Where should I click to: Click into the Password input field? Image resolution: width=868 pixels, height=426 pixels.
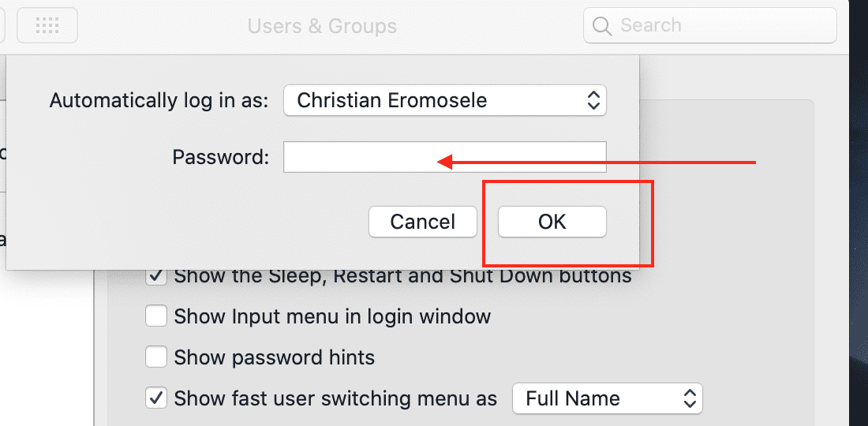pyautogui.click(x=445, y=157)
